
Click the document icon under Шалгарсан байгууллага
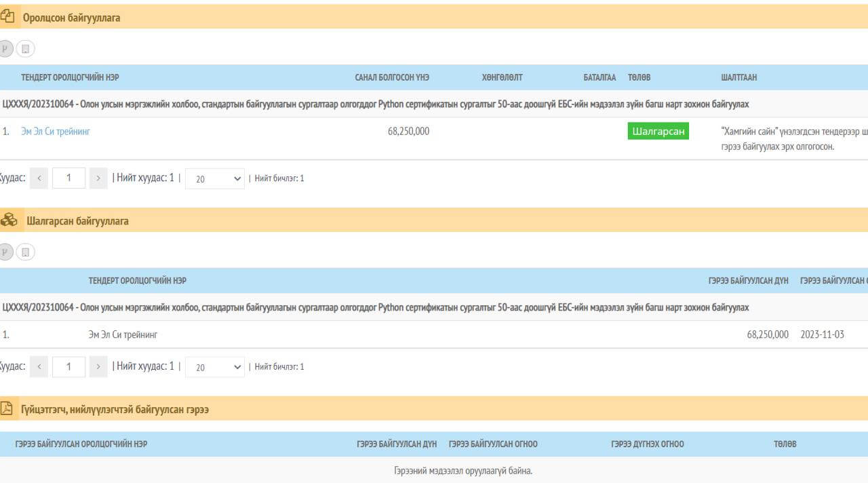(26, 252)
